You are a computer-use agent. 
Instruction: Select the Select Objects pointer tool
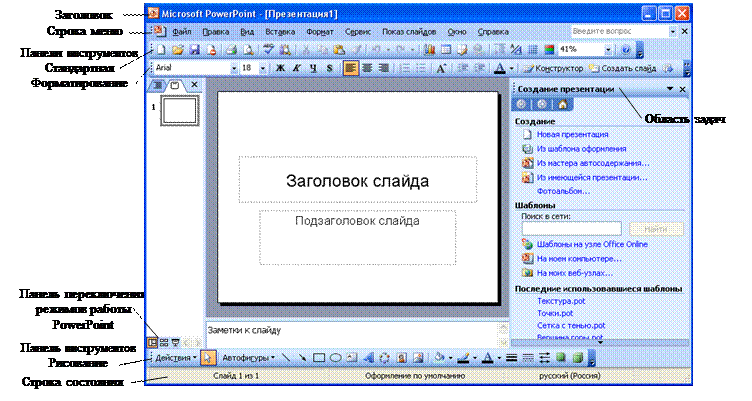coord(208,358)
